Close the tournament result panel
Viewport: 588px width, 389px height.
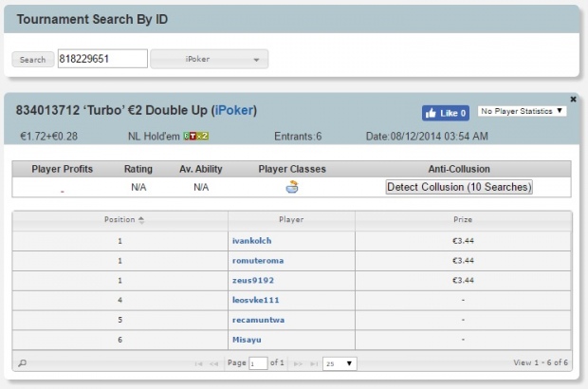pos(573,99)
